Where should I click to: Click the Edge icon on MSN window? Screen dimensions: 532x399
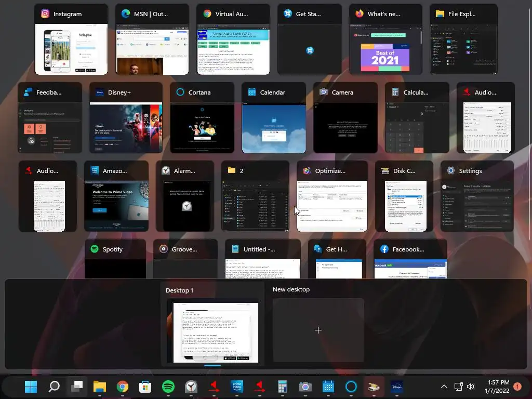coord(126,14)
